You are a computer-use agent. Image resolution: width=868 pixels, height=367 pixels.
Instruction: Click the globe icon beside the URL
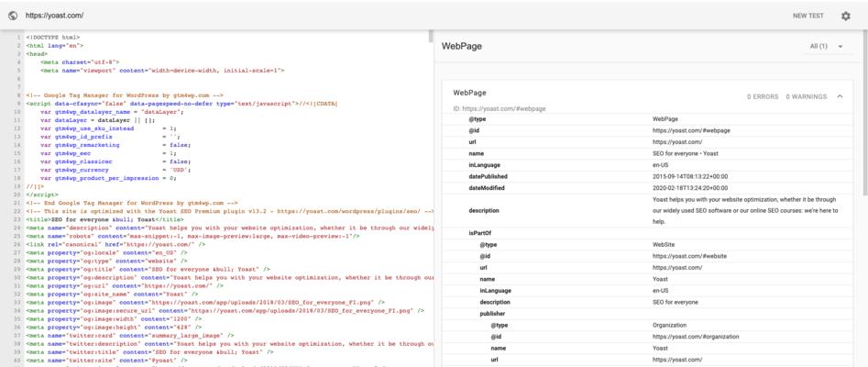click(x=13, y=16)
